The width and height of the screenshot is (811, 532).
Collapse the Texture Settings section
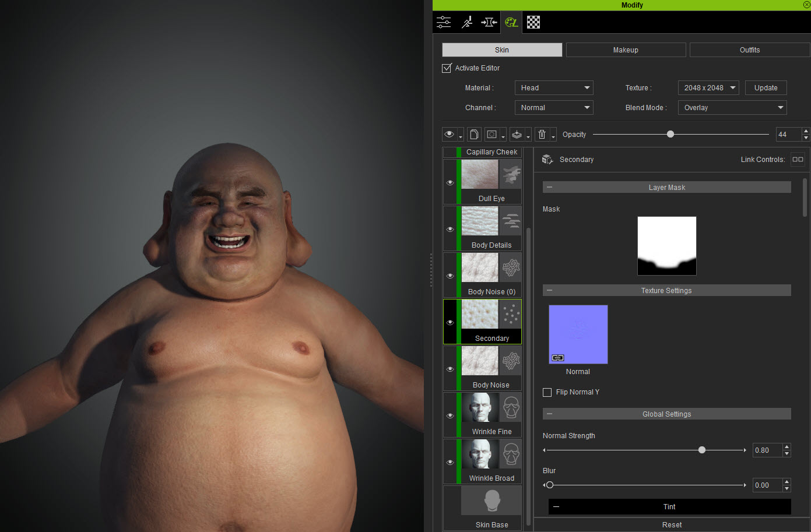pyautogui.click(x=549, y=290)
